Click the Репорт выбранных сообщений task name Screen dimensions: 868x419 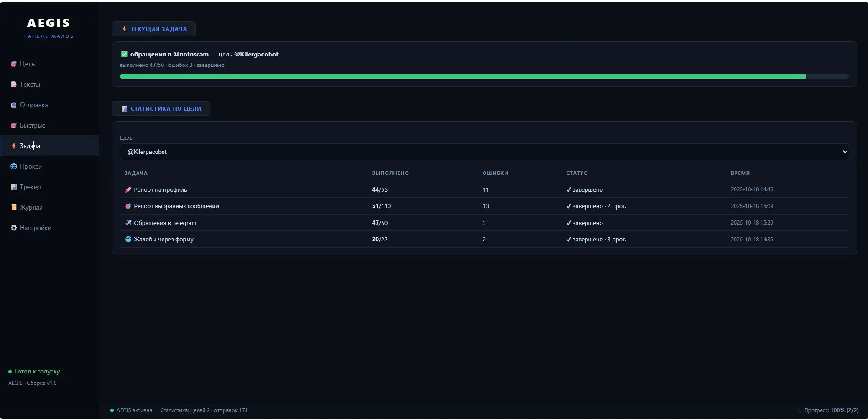coord(176,206)
